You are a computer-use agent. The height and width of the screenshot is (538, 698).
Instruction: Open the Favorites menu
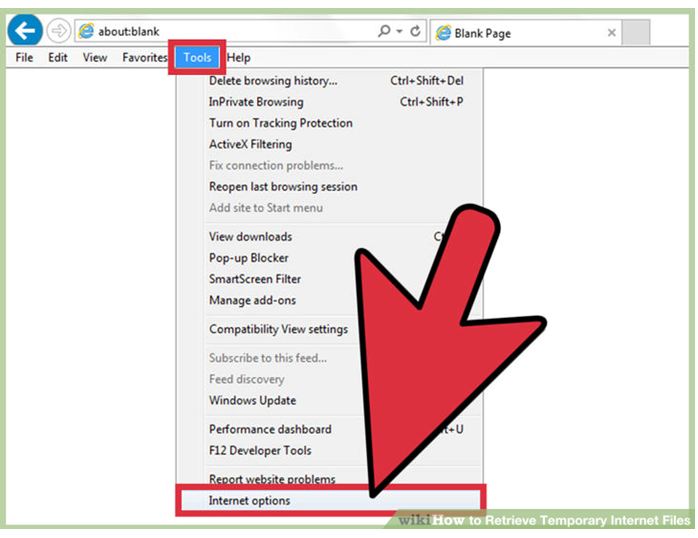click(145, 57)
